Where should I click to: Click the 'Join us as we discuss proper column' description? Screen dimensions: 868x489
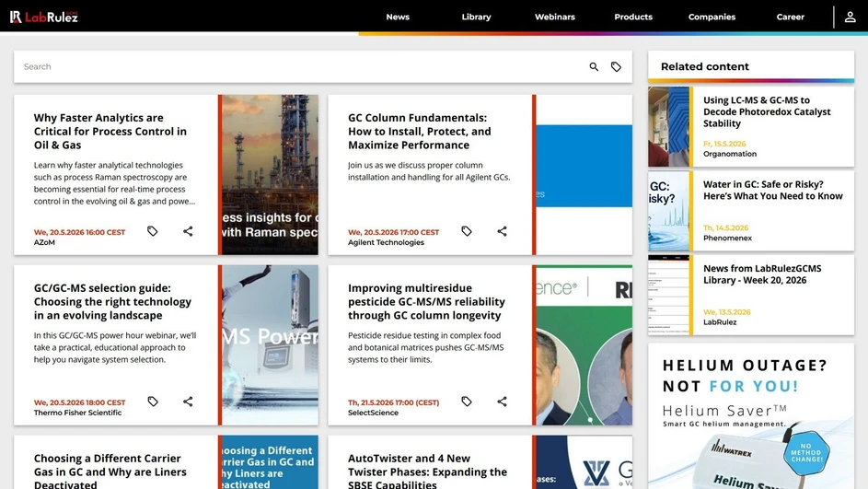pos(429,171)
